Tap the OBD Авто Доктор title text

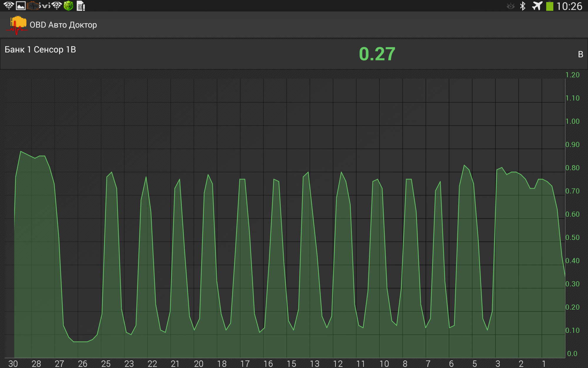63,25
